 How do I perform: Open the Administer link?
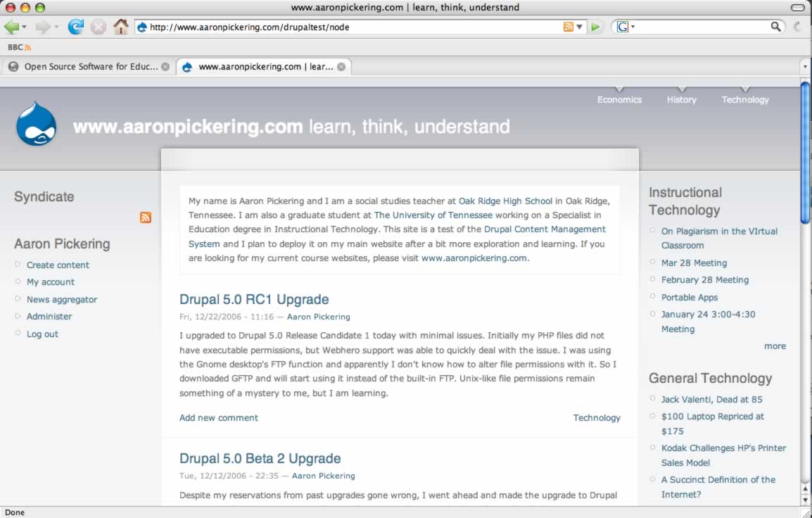49,317
